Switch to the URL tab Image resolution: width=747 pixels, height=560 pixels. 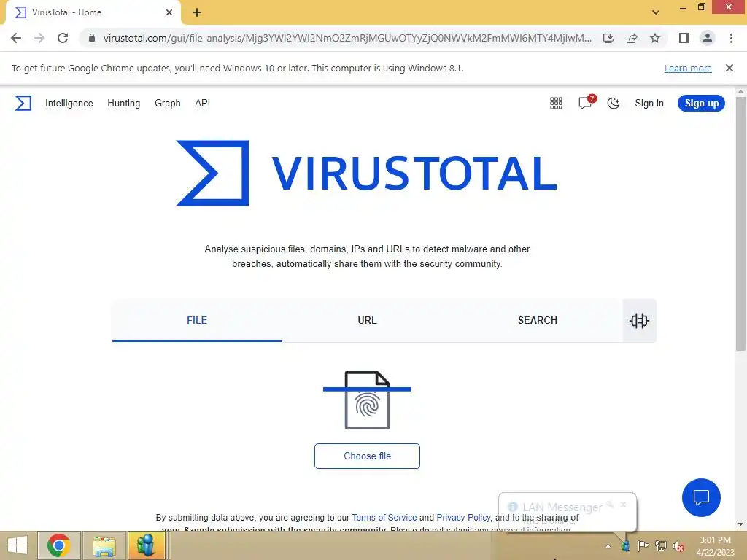coord(368,321)
